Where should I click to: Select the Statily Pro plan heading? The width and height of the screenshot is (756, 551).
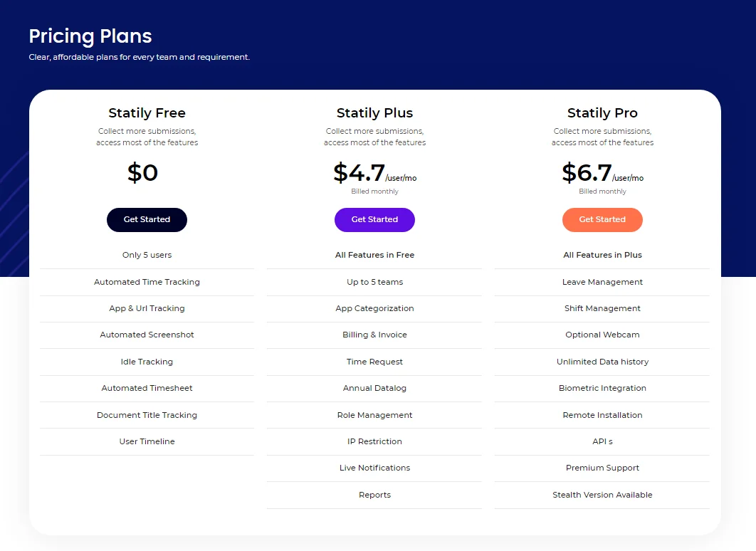(x=602, y=112)
